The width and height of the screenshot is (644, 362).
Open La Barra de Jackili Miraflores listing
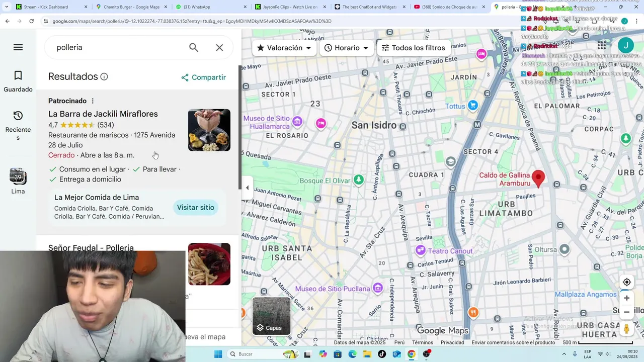[x=103, y=114]
